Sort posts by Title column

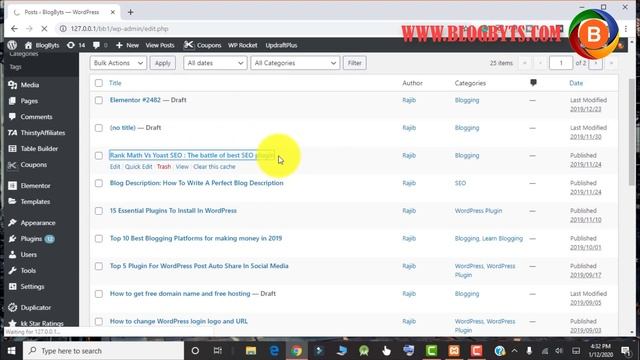click(x=115, y=83)
